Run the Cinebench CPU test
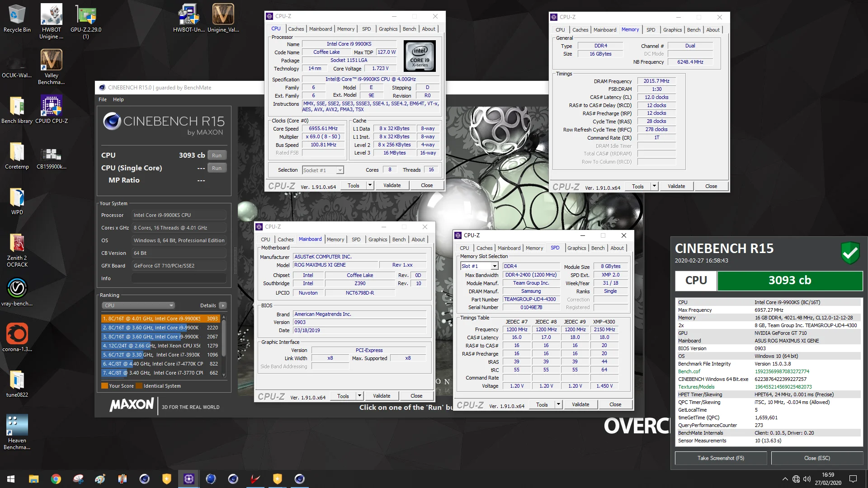 (217, 155)
